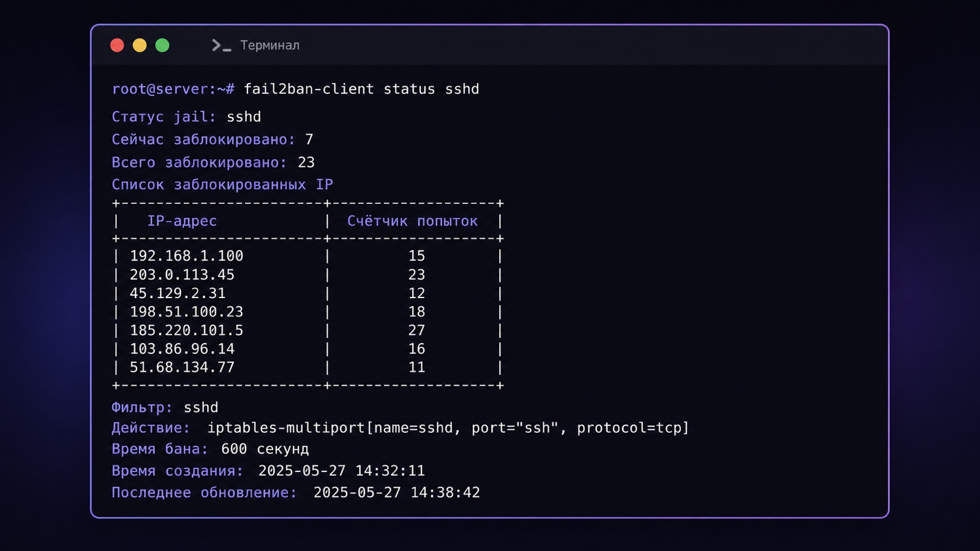Select IP address 185.220.101.5
This screenshot has width=980, height=551.
click(x=186, y=331)
